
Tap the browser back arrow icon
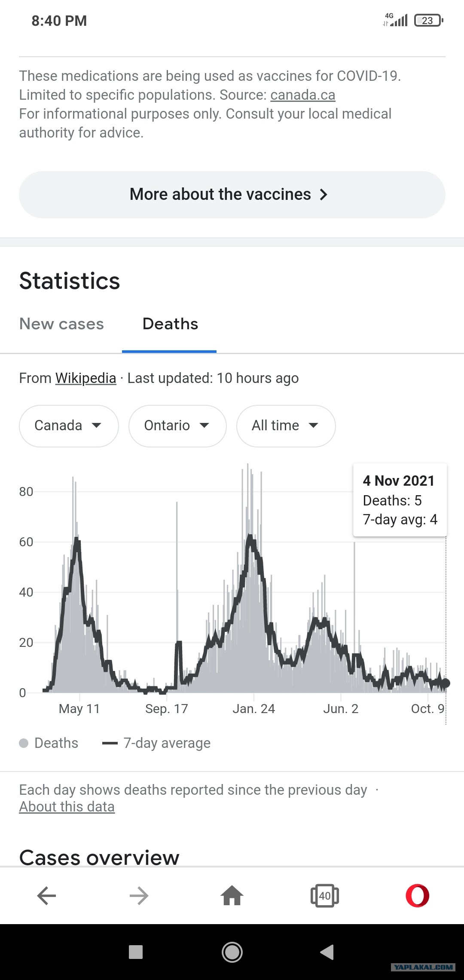46,896
